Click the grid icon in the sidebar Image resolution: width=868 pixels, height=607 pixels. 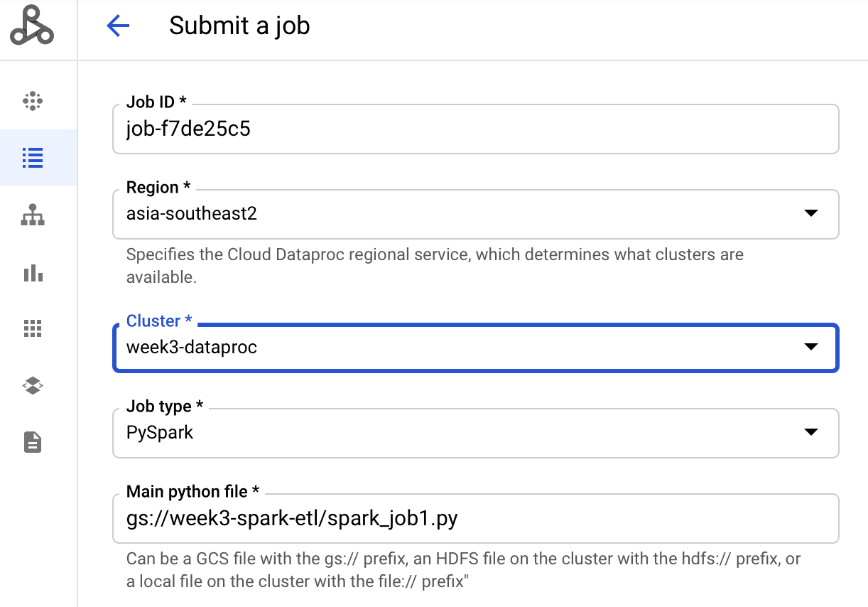[32, 328]
